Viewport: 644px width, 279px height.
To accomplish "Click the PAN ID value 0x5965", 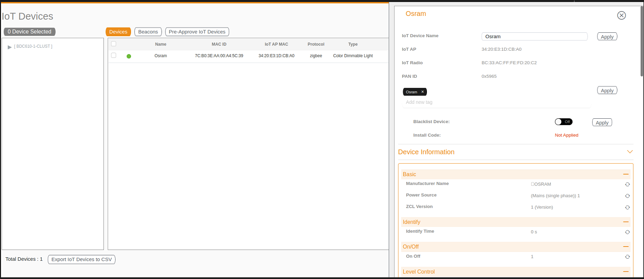I will (489, 76).
